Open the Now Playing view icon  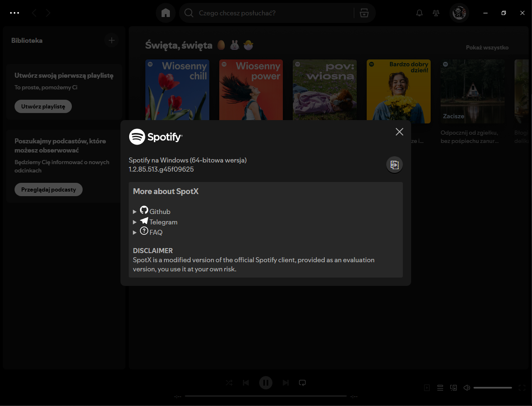coord(427,388)
